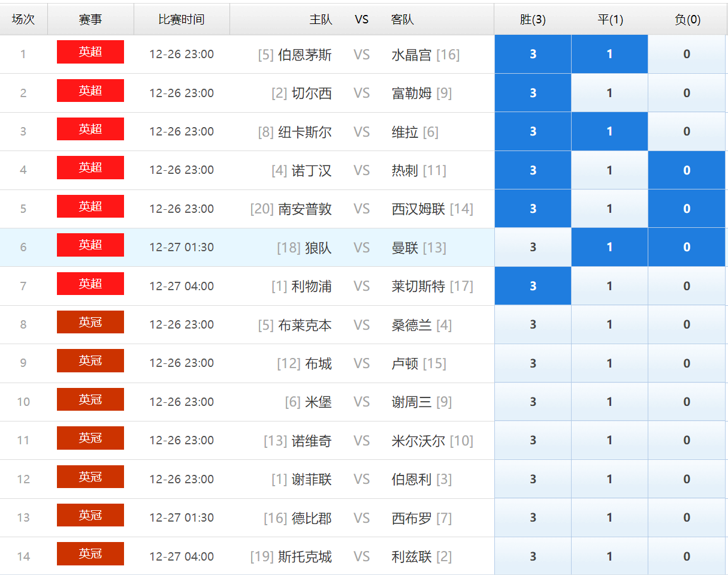
Task: Select loss (0) for 纽卡斯尔 vs 维拉
Action: click(x=687, y=131)
